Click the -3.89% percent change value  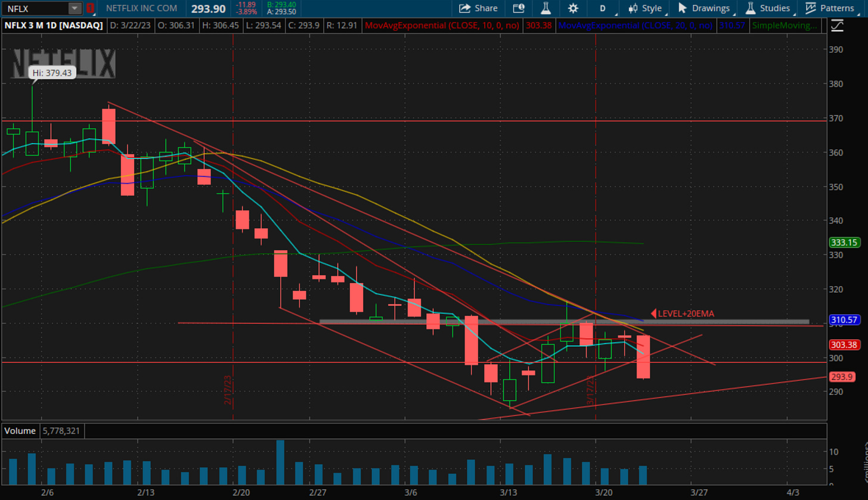[x=246, y=12]
